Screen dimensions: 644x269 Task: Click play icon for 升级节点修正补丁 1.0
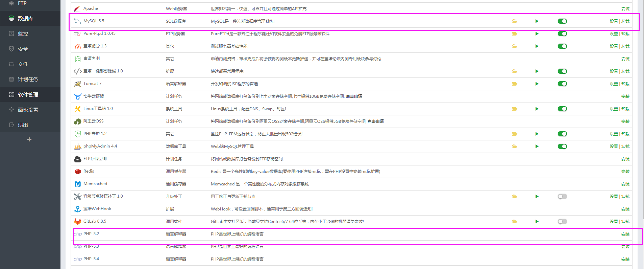pos(537,197)
